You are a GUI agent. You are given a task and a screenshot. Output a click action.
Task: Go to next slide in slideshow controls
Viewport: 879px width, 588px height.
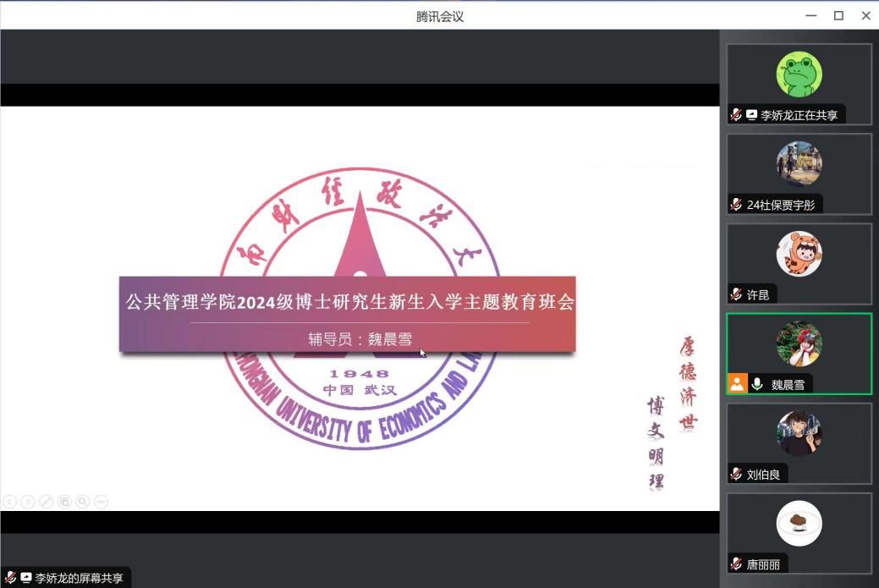[27, 502]
